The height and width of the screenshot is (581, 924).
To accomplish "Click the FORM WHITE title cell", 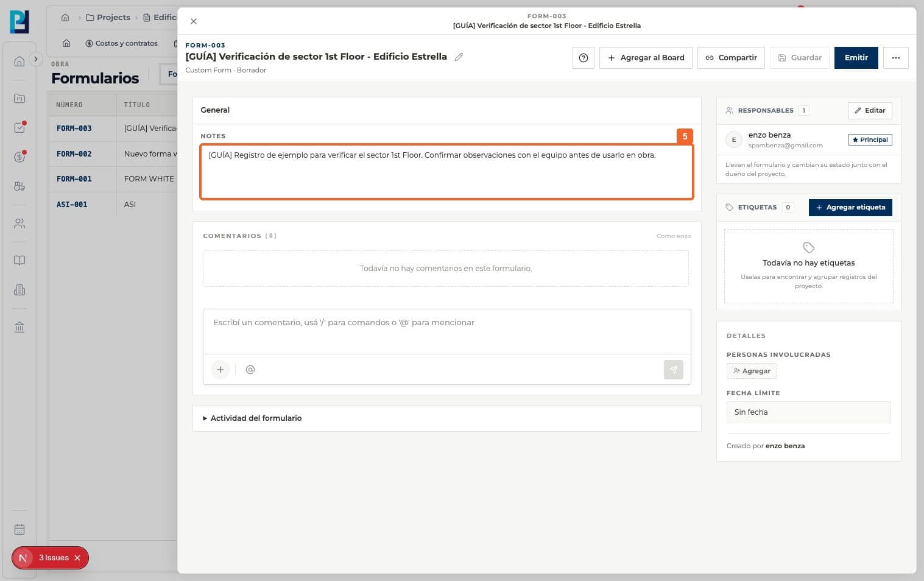I will point(149,179).
